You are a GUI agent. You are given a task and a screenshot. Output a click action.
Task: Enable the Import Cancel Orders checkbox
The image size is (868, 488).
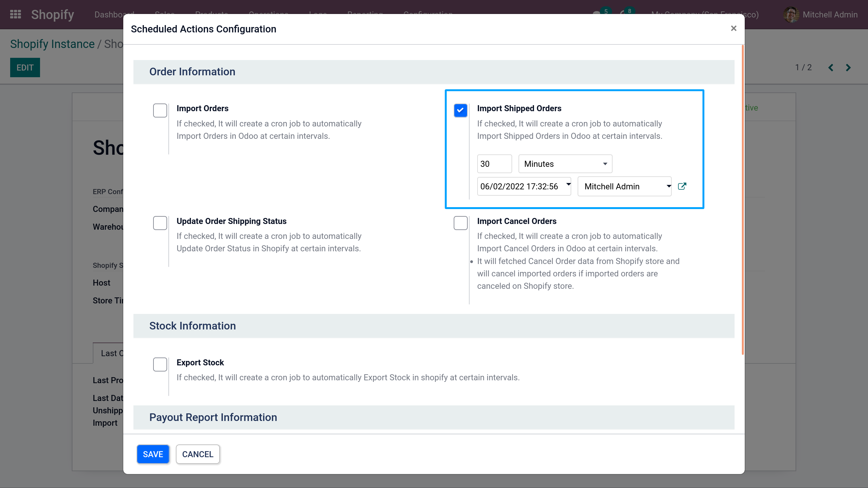pyautogui.click(x=460, y=223)
